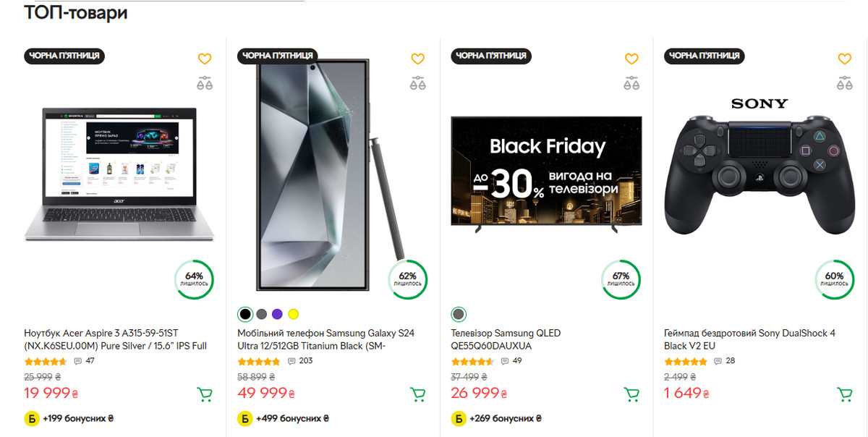Screen dimensions: 868x437
Task: Select gray color swatch for Samsung TV
Action: coord(459,314)
